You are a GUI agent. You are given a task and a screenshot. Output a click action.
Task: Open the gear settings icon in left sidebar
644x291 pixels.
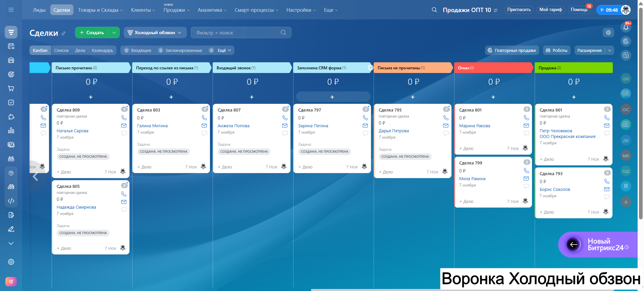(x=11, y=262)
